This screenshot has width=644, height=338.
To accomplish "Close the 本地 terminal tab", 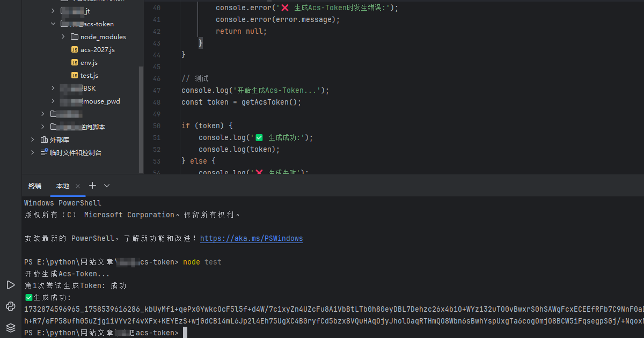I will [x=77, y=186].
